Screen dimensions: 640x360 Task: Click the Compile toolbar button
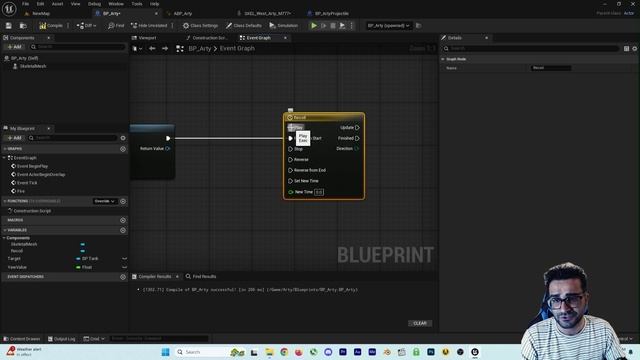51,26
